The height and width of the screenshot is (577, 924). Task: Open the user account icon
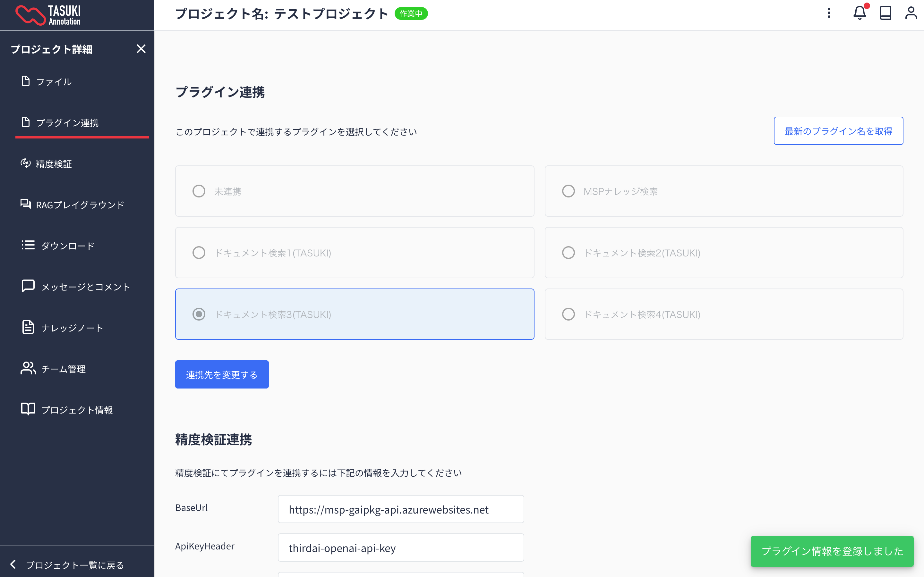911,13
